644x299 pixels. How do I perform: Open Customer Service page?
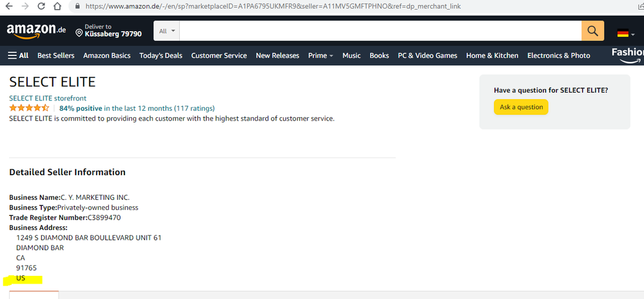[219, 55]
